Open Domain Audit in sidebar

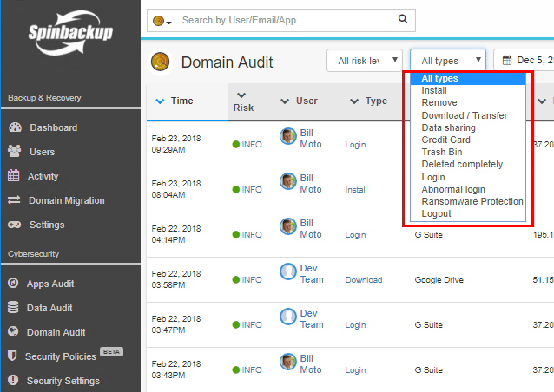click(56, 332)
